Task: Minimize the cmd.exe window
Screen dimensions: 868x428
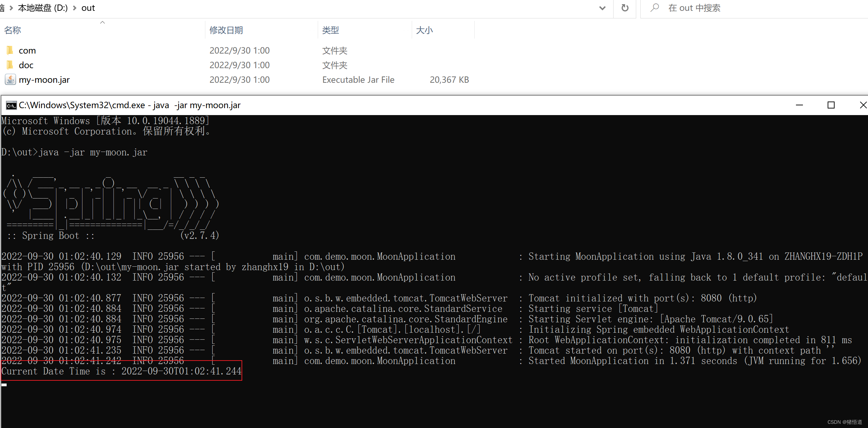Action: (x=799, y=105)
